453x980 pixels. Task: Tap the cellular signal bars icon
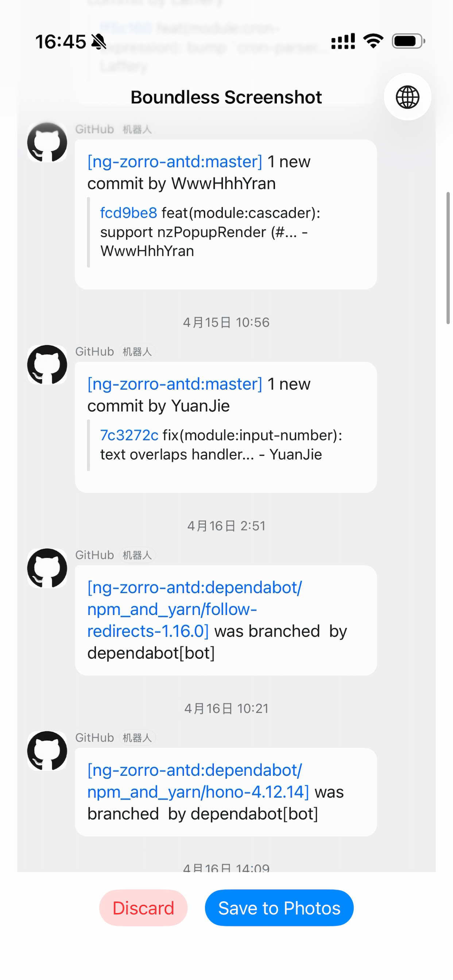[x=343, y=41]
